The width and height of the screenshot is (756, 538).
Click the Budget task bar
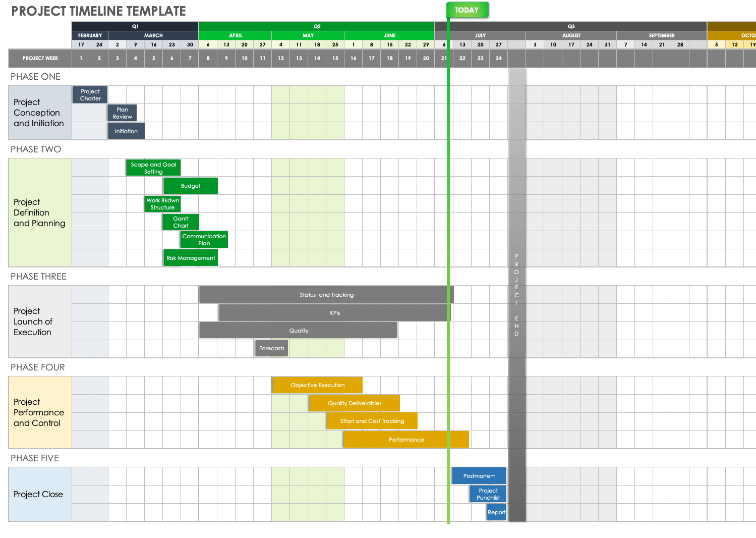click(191, 186)
